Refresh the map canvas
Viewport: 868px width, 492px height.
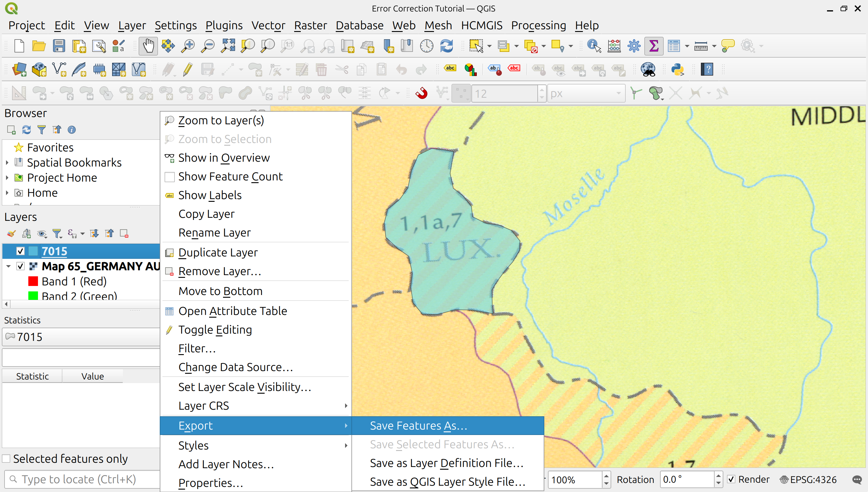pyautogui.click(x=446, y=46)
